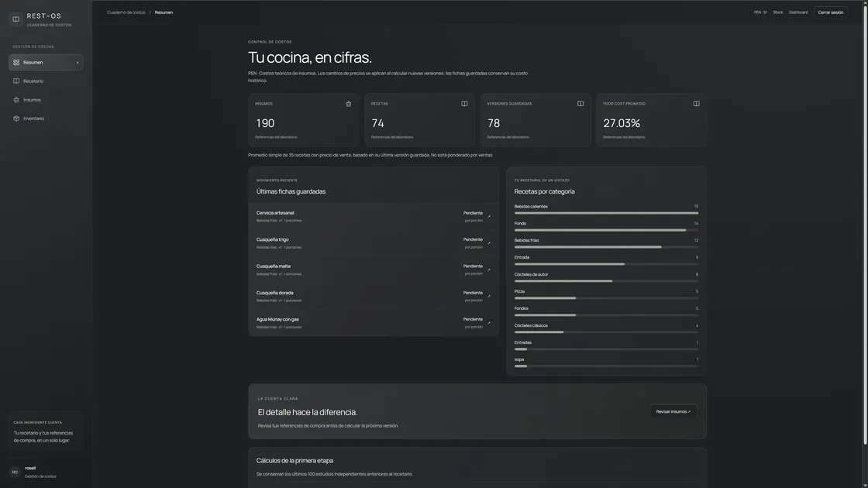This screenshot has height=488, width=868.
Task: Click the 27.03% food cost value
Action: (x=622, y=123)
